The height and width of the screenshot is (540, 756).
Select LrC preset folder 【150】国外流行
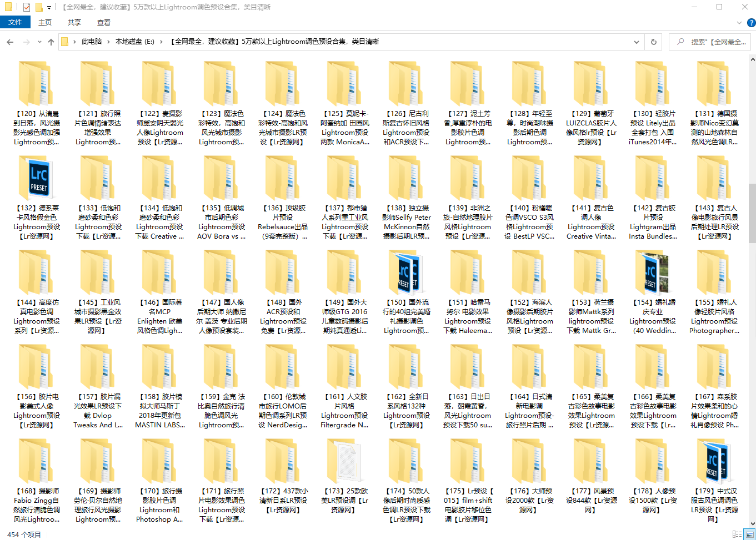click(407, 292)
